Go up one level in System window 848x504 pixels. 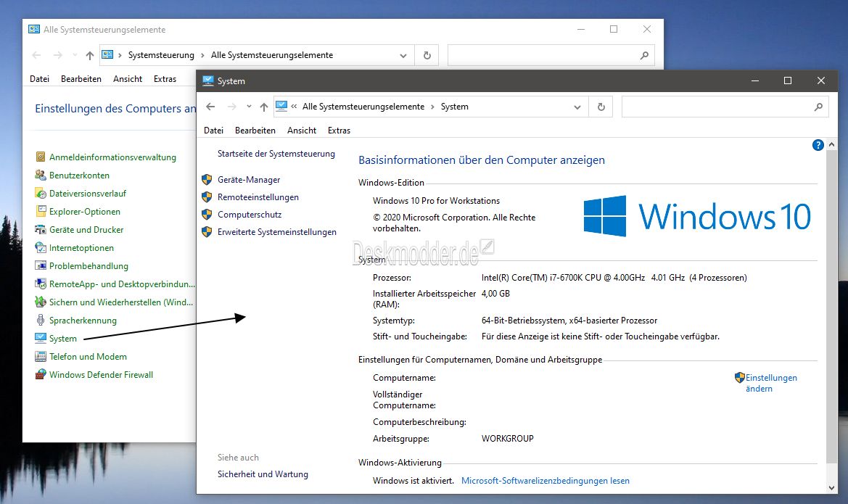[264, 107]
